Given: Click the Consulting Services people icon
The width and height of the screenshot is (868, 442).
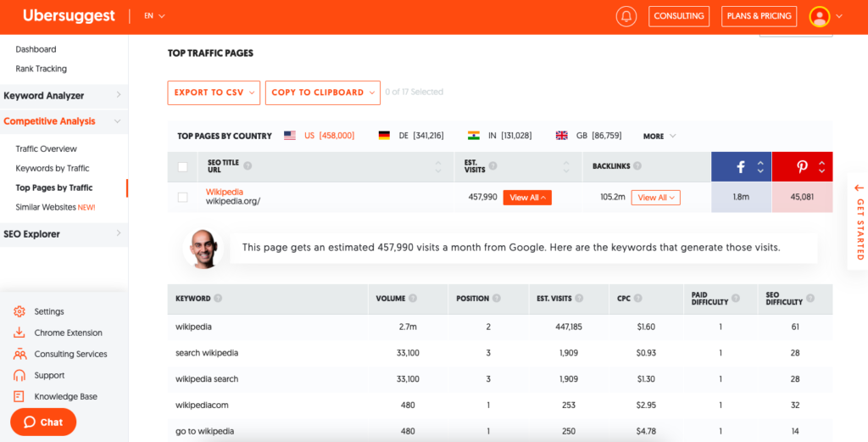Looking at the screenshot, I should click(19, 354).
